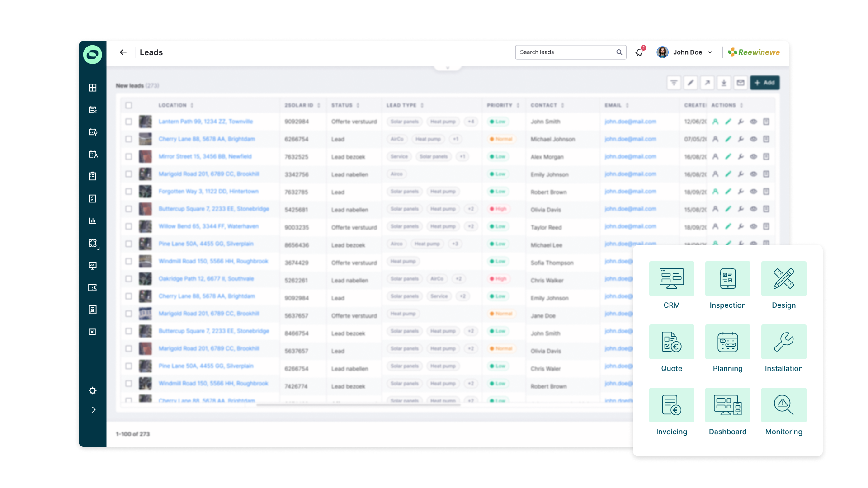
Task: Click the Search leads input field
Action: [565, 52]
